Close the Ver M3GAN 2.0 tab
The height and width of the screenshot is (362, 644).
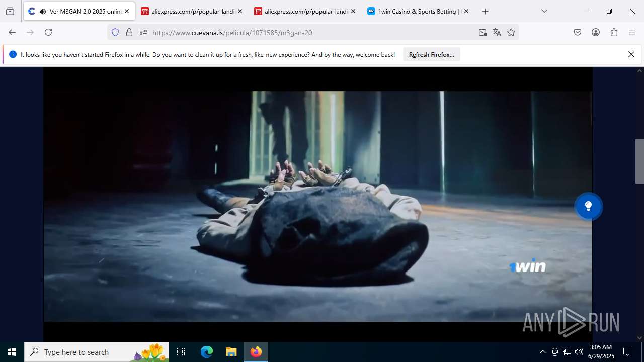[127, 11]
